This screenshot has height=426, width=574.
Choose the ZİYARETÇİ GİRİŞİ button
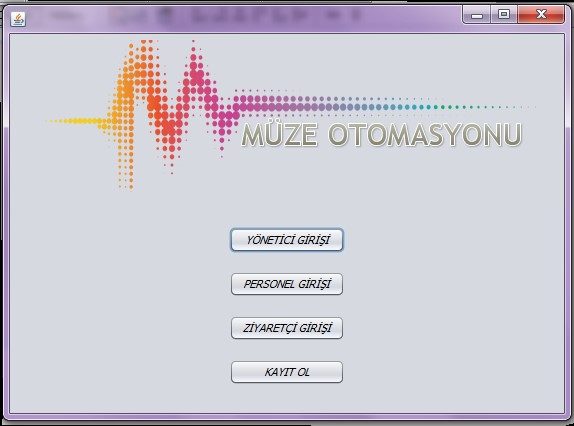(287, 328)
